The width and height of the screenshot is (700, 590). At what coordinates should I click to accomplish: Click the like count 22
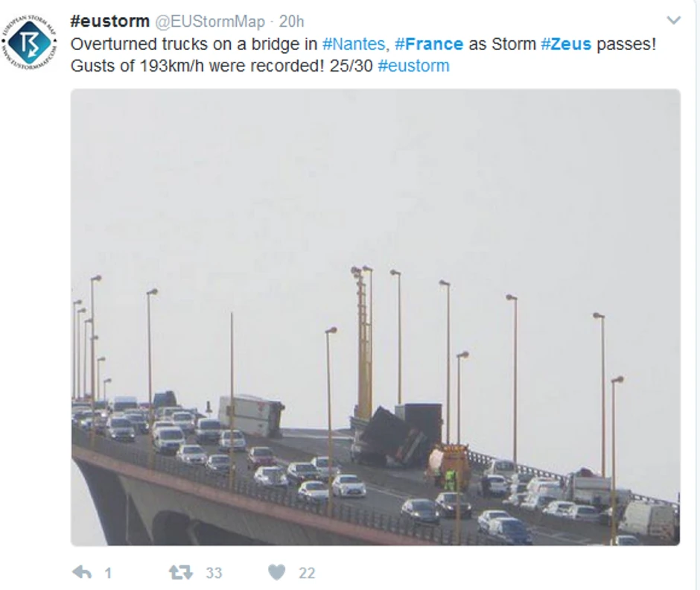coord(307,573)
